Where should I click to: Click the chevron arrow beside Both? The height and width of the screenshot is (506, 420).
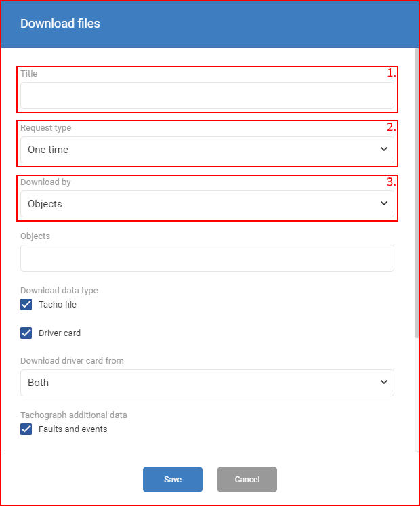pos(384,382)
